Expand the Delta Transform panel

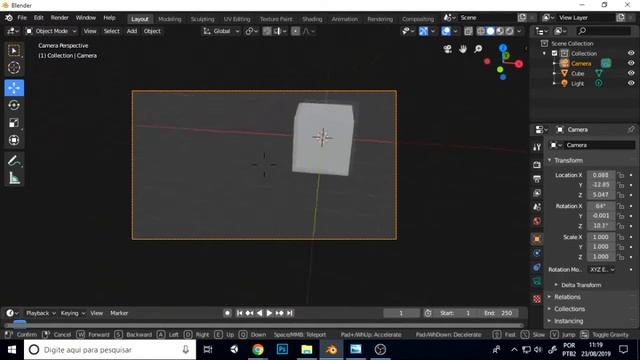tap(581, 285)
